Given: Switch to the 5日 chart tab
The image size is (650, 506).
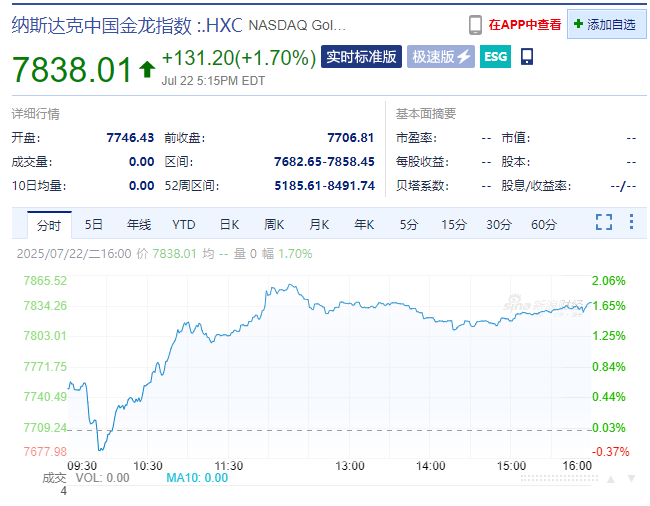Looking at the screenshot, I should pos(94,224).
